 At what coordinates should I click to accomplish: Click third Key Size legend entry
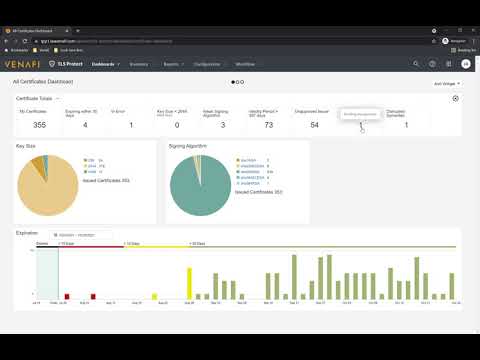[93, 172]
